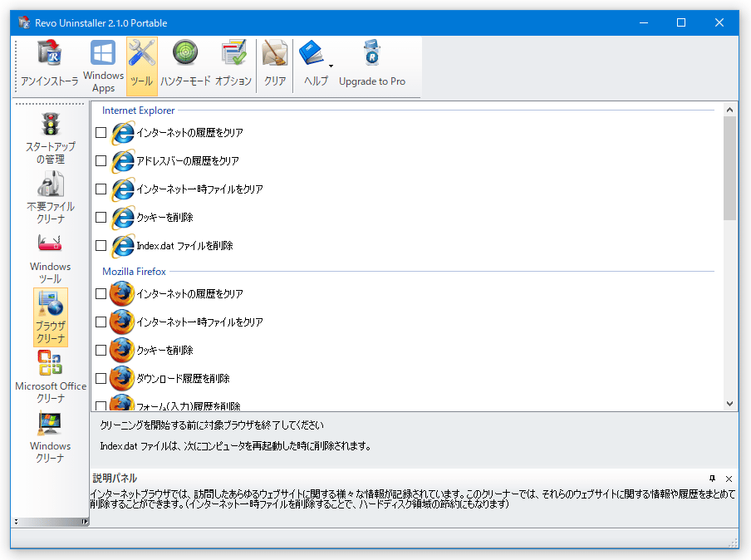Check アドレスバーの履歴をクリア checkbox
This screenshot has width=751, height=560.
coord(101,161)
